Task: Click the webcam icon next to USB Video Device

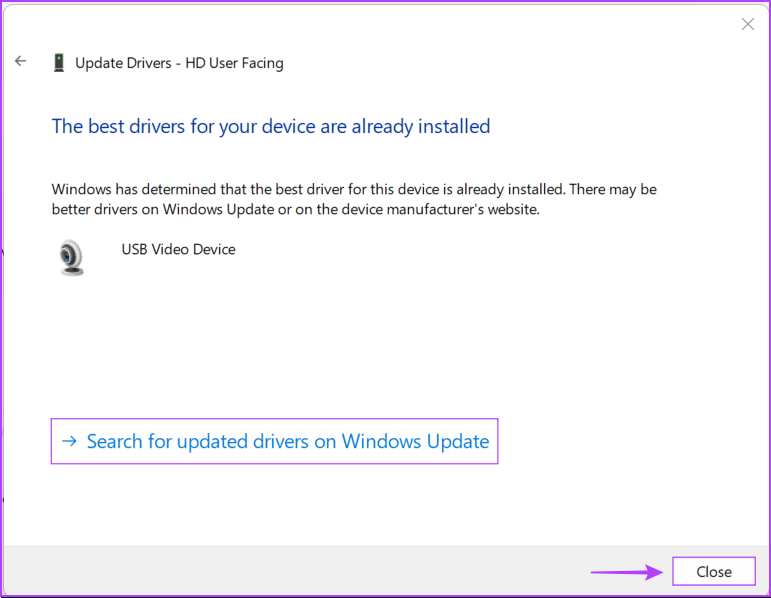Action: click(72, 257)
